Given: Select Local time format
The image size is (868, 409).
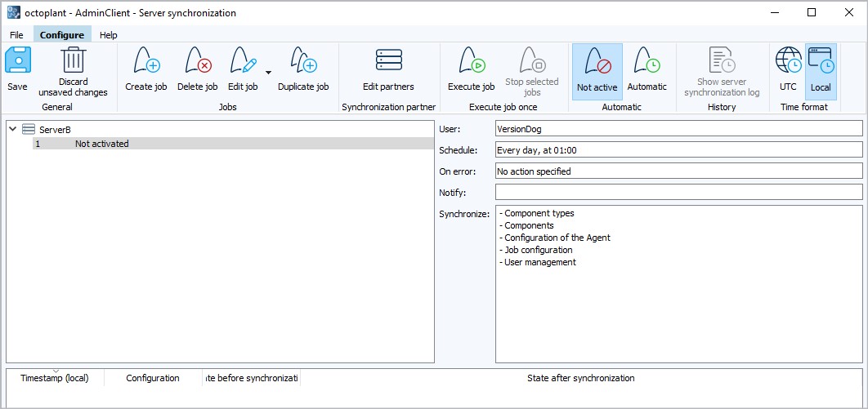Looking at the screenshot, I should click(x=820, y=70).
